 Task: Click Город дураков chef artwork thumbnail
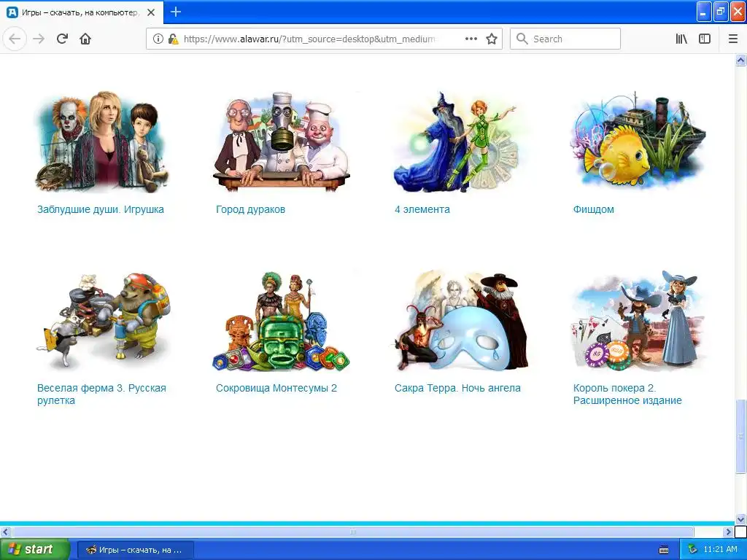[281, 141]
